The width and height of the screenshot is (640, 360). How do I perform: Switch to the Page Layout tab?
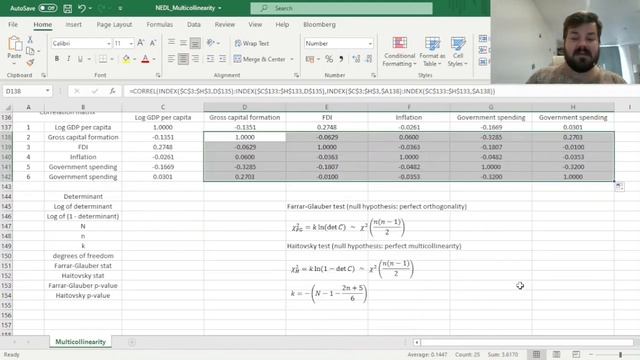(x=114, y=24)
